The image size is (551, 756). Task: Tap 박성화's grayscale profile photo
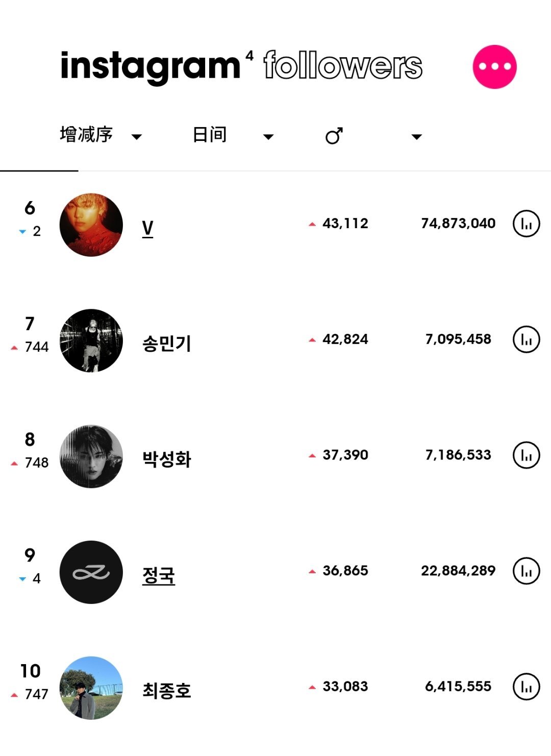[91, 456]
